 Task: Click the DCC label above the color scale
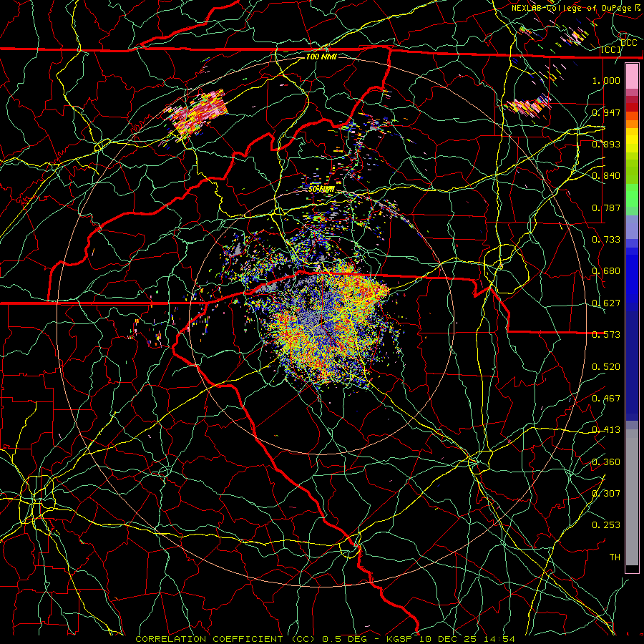click(x=628, y=42)
